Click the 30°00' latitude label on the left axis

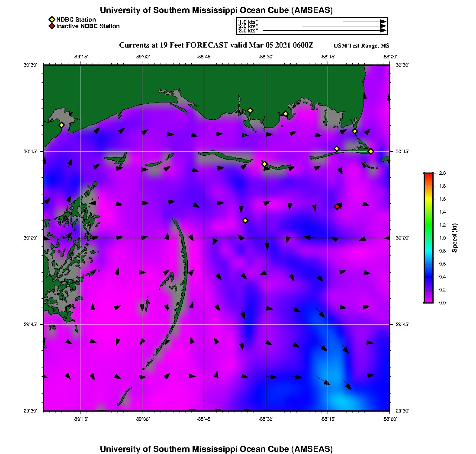[x=32, y=238]
